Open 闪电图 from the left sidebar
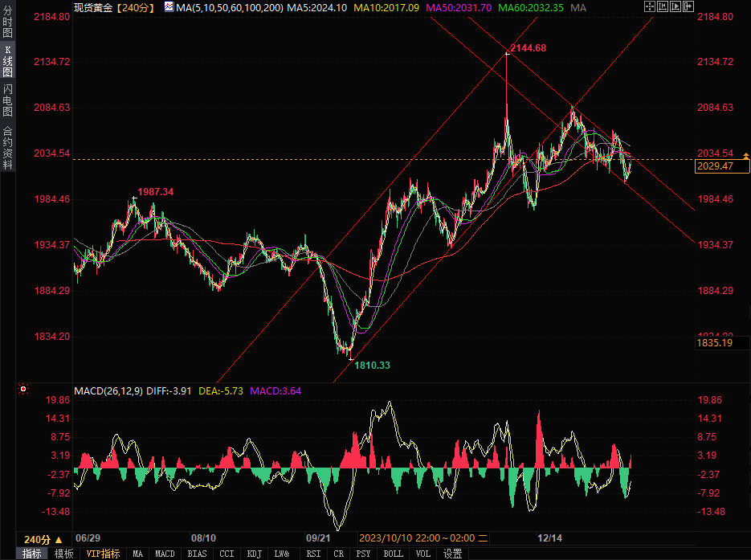Viewport: 751px width, 560px height. coord(7,100)
